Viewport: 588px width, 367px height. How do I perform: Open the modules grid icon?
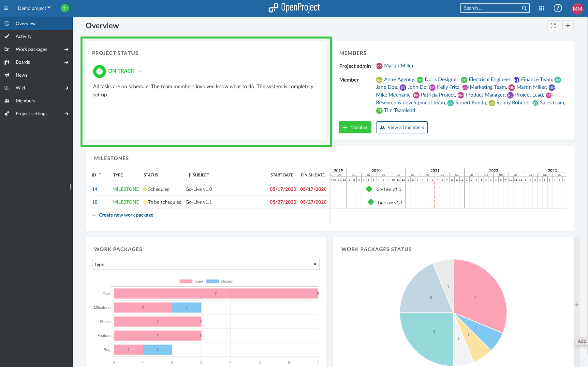[541, 8]
